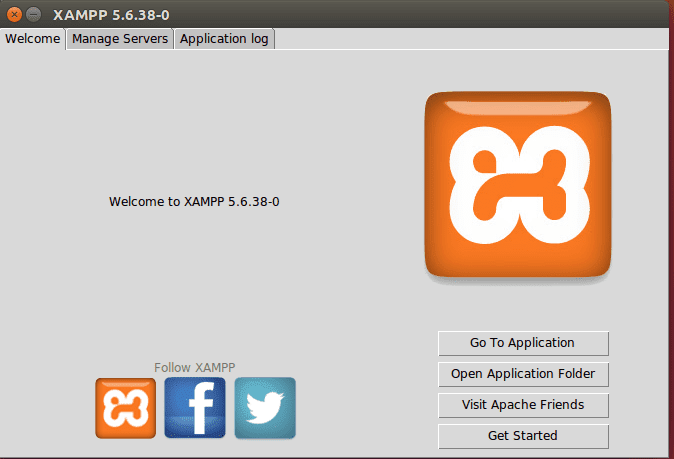
Task: Switch to the Welcome tab
Action: tap(33, 39)
